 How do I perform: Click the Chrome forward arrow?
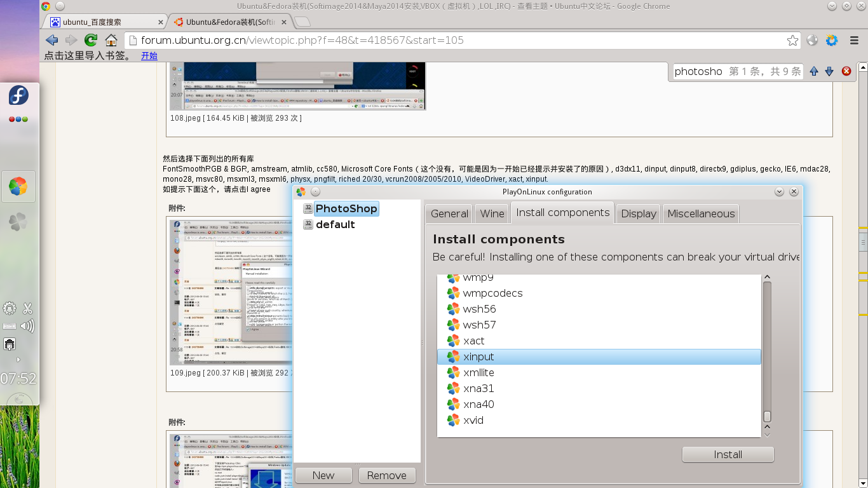(x=71, y=40)
